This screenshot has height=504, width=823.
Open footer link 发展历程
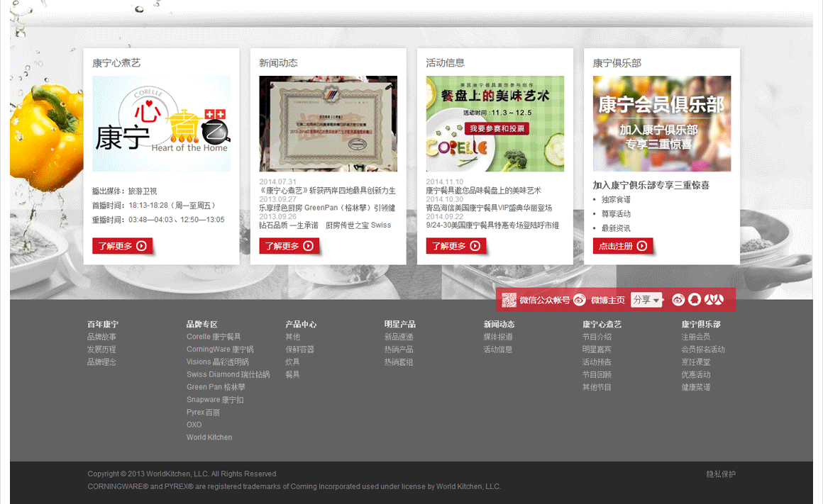(x=102, y=349)
